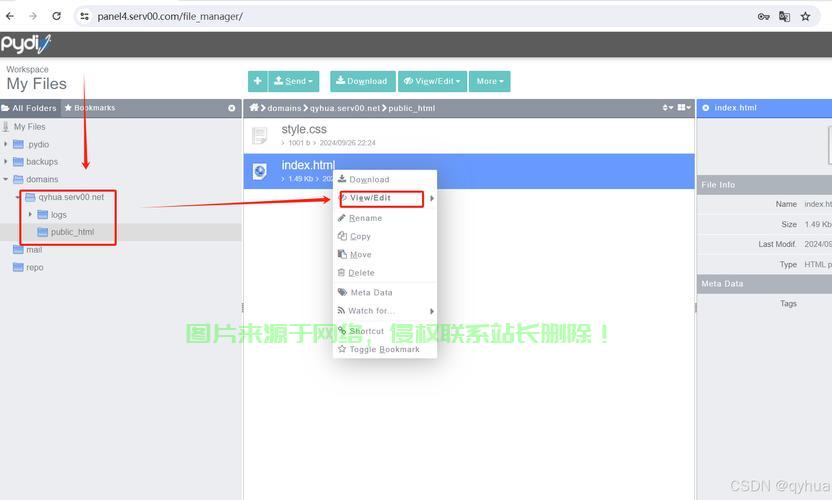This screenshot has width=832, height=500.
Task: Select the public_html folder in tree
Action: pos(72,232)
